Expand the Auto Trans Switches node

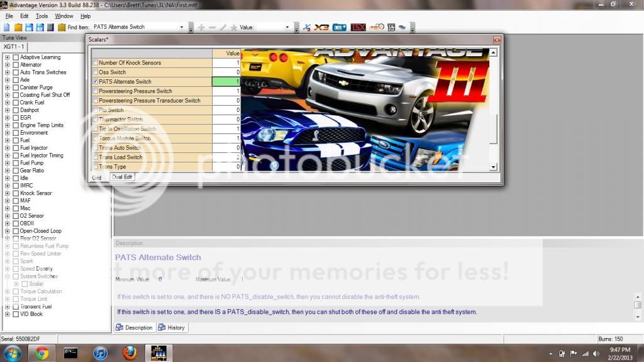click(7, 72)
